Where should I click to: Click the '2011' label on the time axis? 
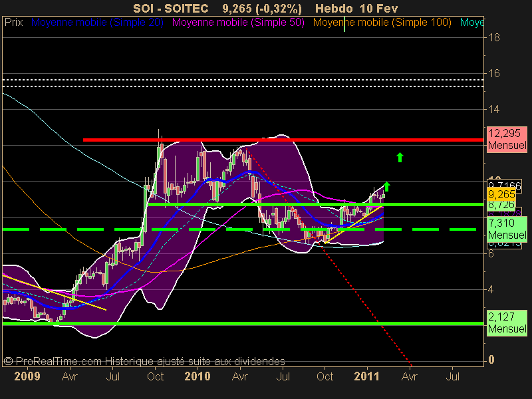(x=366, y=376)
